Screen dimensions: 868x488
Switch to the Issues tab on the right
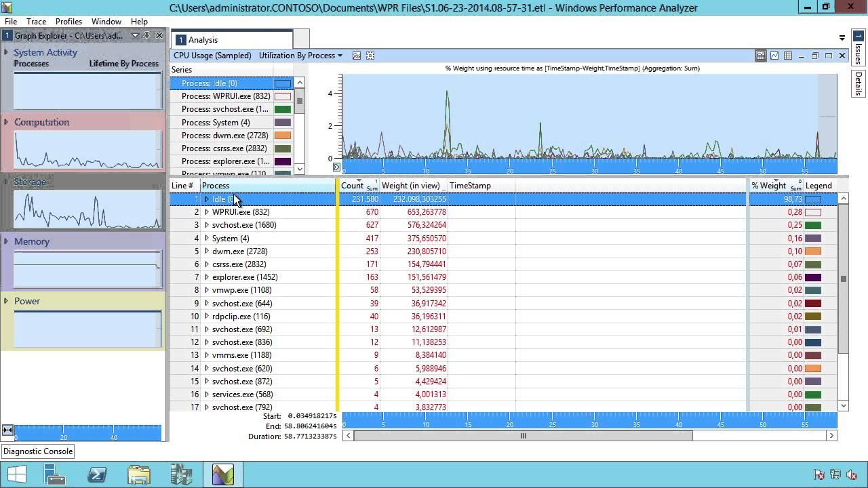860,49
